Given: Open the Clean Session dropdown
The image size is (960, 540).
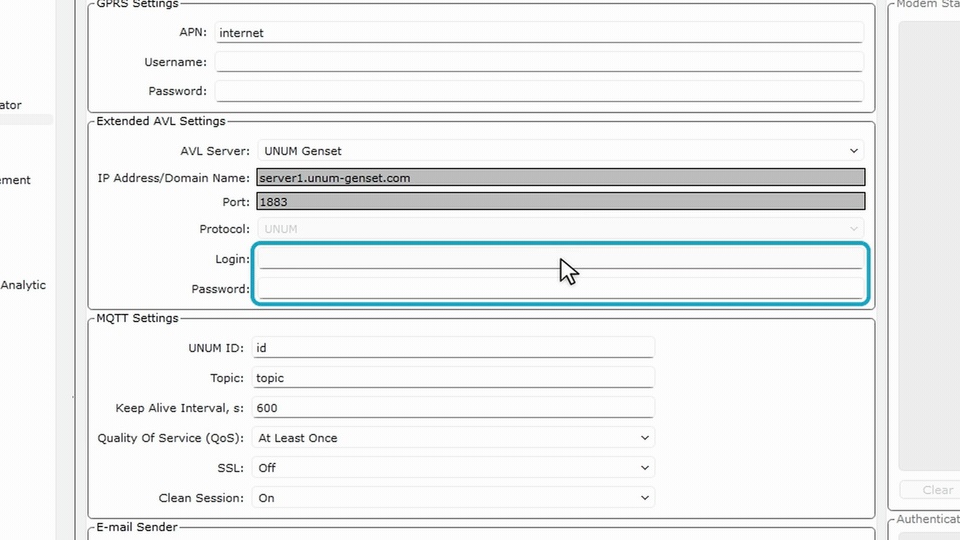Looking at the screenshot, I should tap(453, 498).
